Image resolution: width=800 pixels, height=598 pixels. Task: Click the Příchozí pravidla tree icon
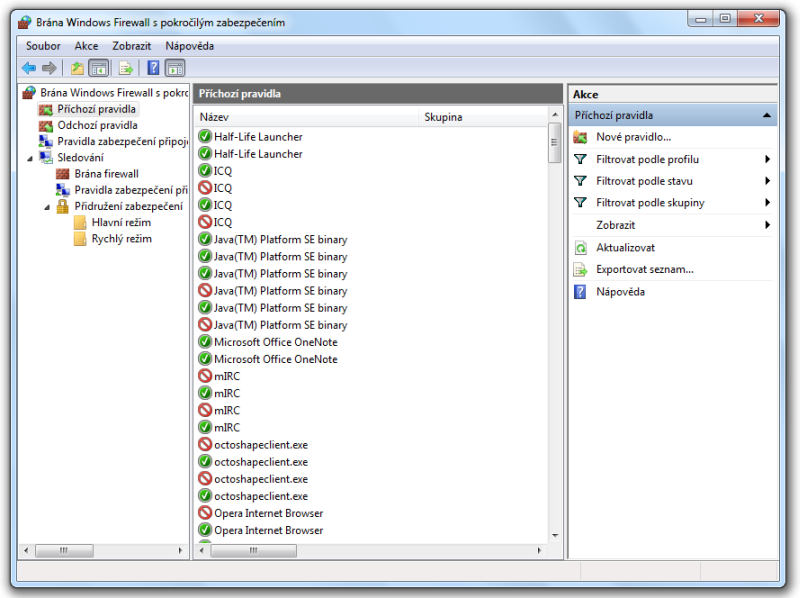coord(46,109)
